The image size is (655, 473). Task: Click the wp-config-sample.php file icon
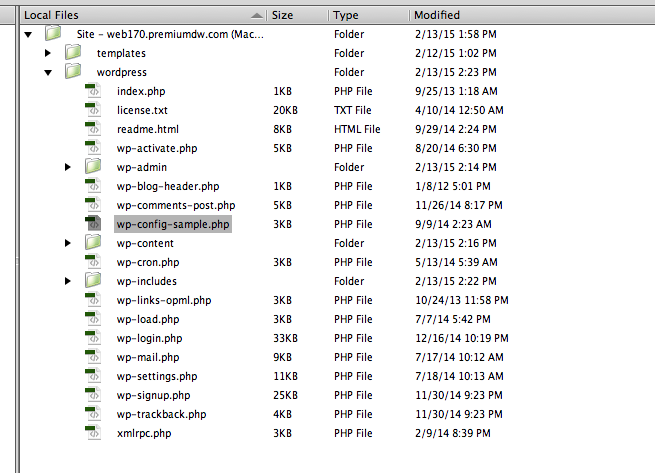pos(93,224)
